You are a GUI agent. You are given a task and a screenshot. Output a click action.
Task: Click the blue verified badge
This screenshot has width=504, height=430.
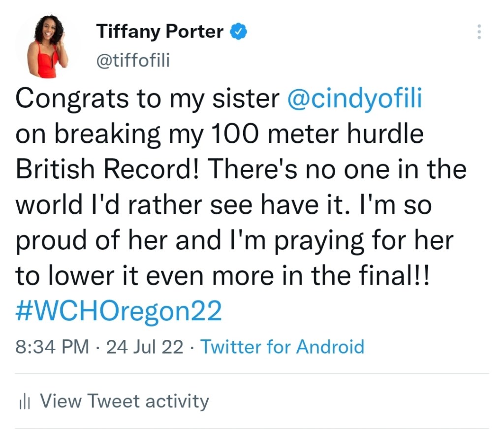(239, 32)
